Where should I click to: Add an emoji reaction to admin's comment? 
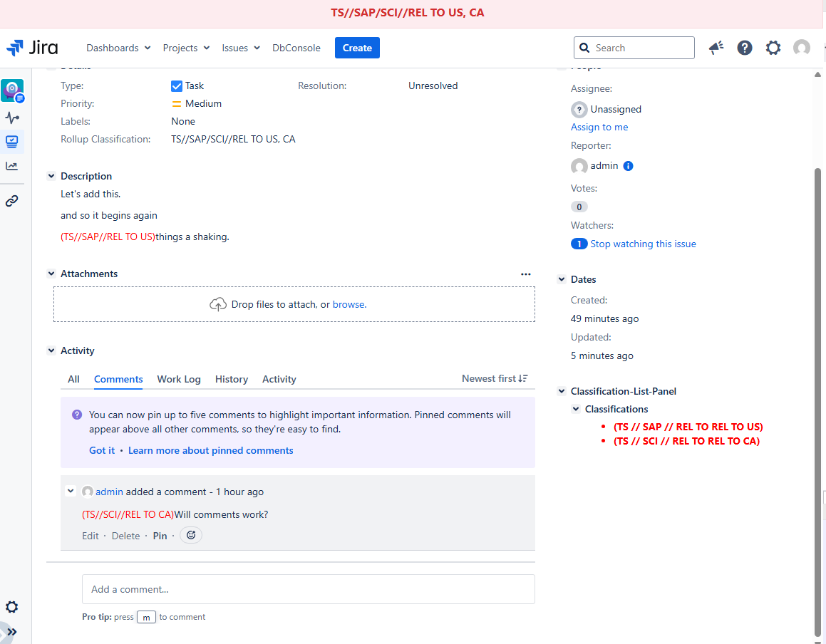[190, 535]
